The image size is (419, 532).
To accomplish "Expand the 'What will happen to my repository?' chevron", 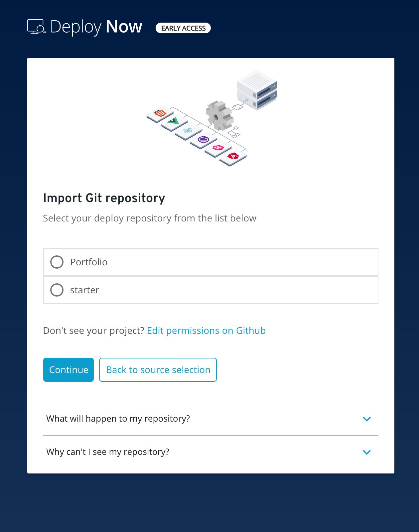I will point(366,419).
